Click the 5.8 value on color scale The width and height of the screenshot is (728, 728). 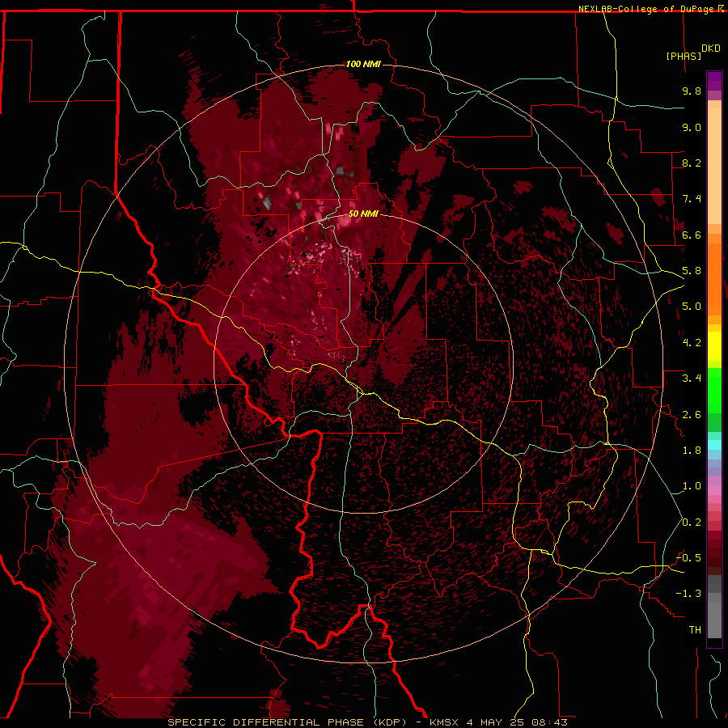[x=692, y=271]
